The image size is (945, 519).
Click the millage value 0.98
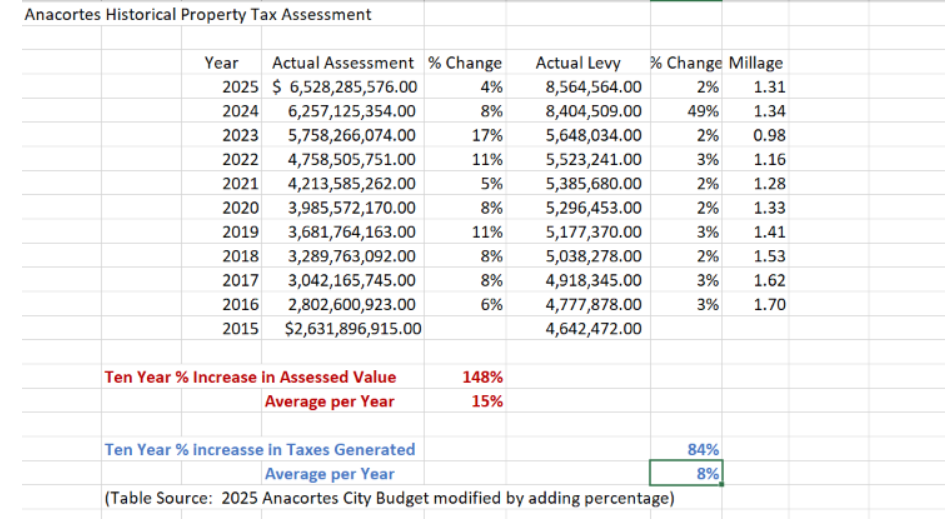(x=770, y=135)
